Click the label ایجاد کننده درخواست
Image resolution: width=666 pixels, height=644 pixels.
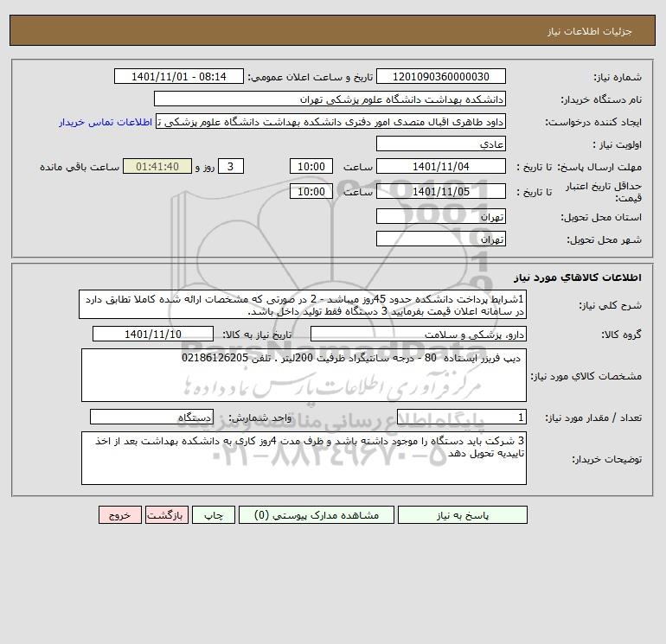coord(593,122)
